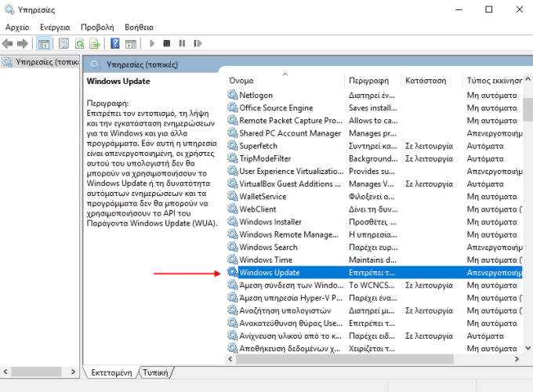
Task: Click the Pause service icon
Action: click(x=182, y=44)
